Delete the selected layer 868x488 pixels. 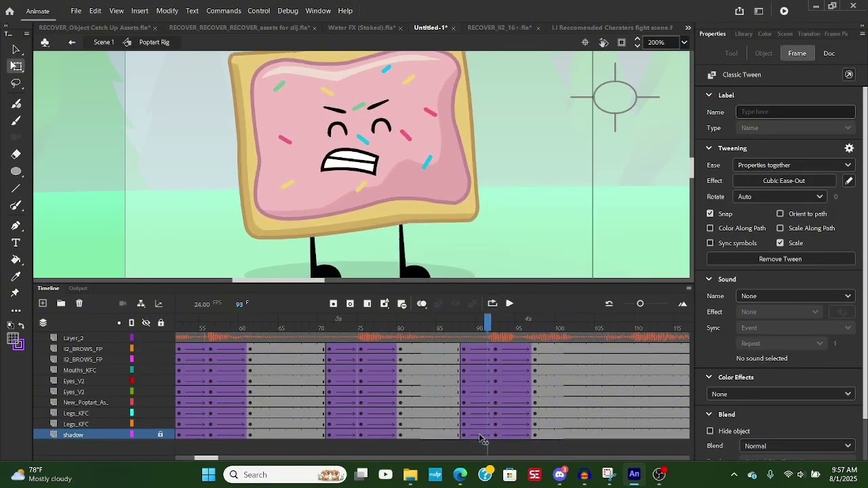click(79, 304)
